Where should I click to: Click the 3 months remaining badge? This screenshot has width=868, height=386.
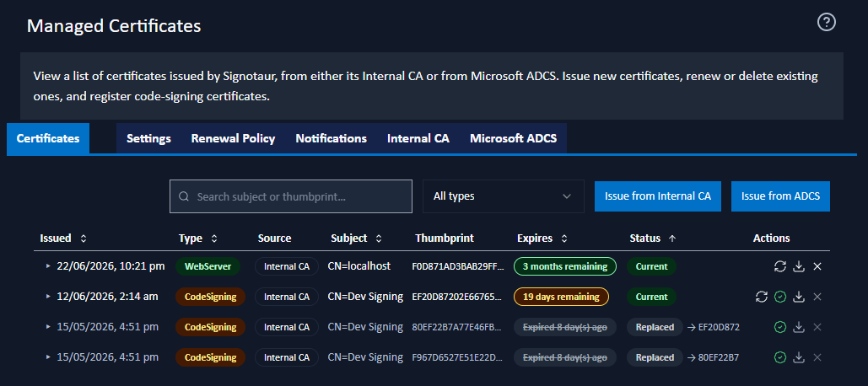point(564,266)
